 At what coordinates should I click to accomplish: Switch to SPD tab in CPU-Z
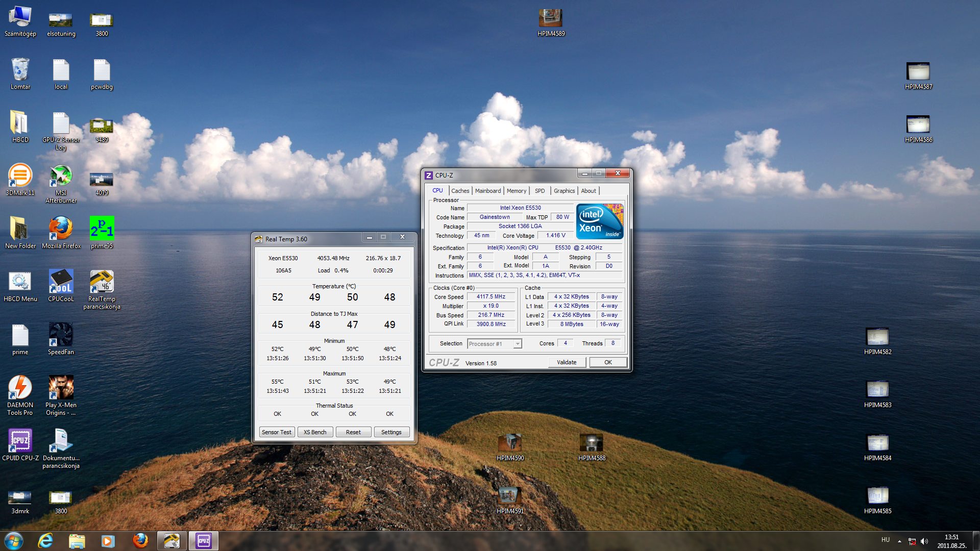tap(540, 191)
